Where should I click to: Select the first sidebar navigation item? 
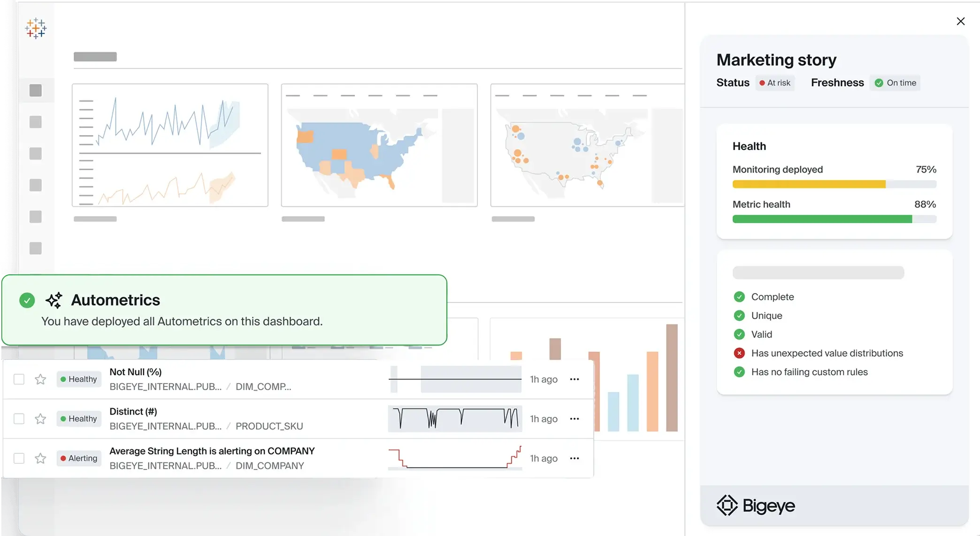click(x=36, y=91)
